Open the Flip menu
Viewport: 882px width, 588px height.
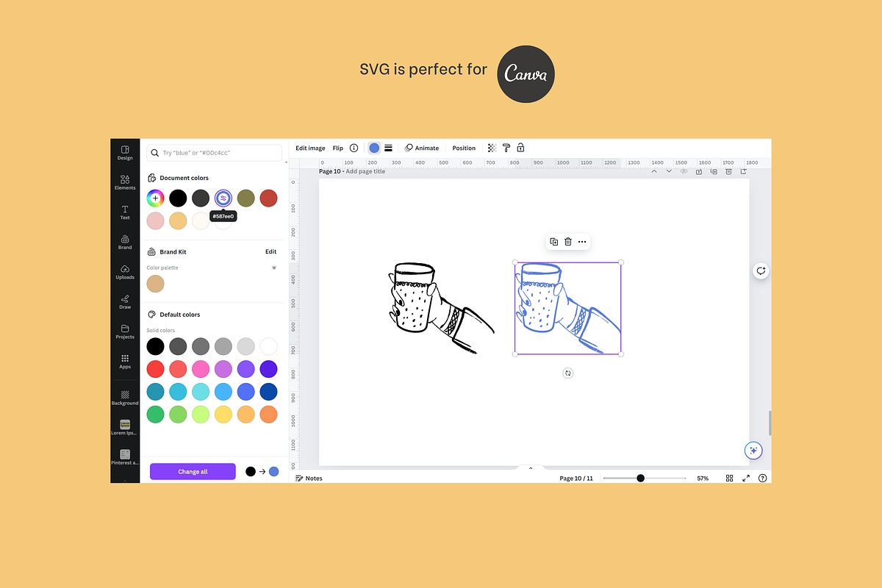(338, 148)
